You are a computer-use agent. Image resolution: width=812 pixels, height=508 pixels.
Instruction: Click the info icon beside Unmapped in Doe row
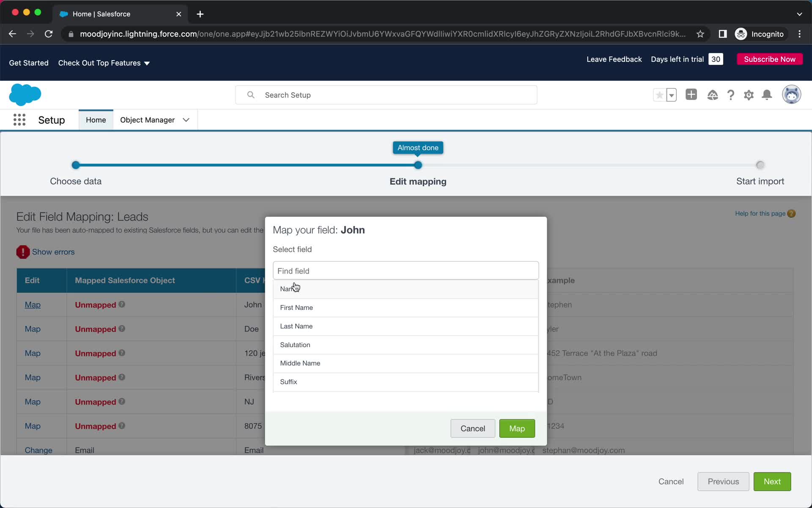[x=122, y=329]
